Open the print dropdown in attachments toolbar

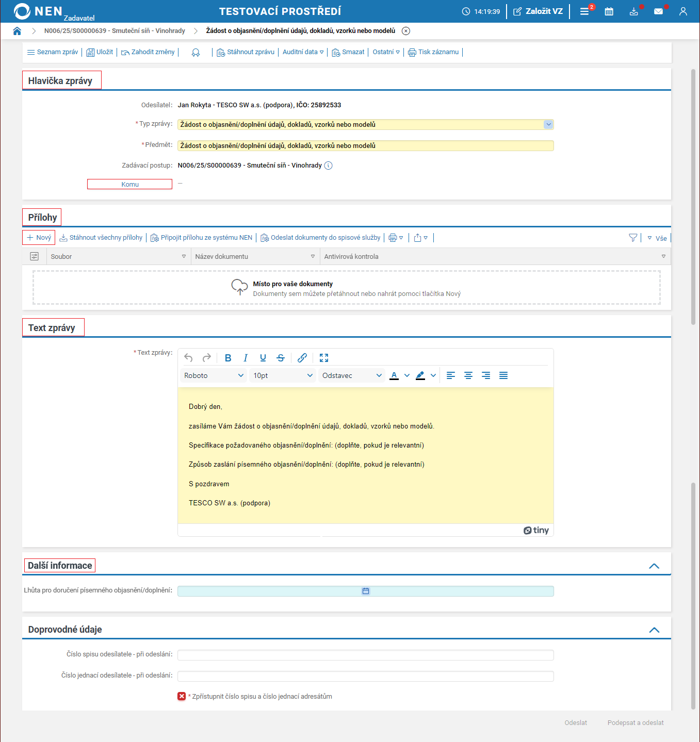pyautogui.click(x=396, y=238)
